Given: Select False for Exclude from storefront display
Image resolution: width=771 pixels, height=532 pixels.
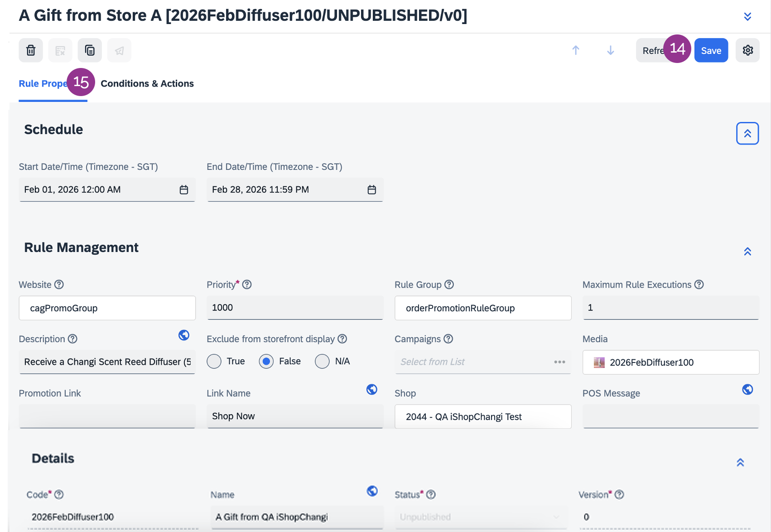Looking at the screenshot, I should [x=266, y=362].
